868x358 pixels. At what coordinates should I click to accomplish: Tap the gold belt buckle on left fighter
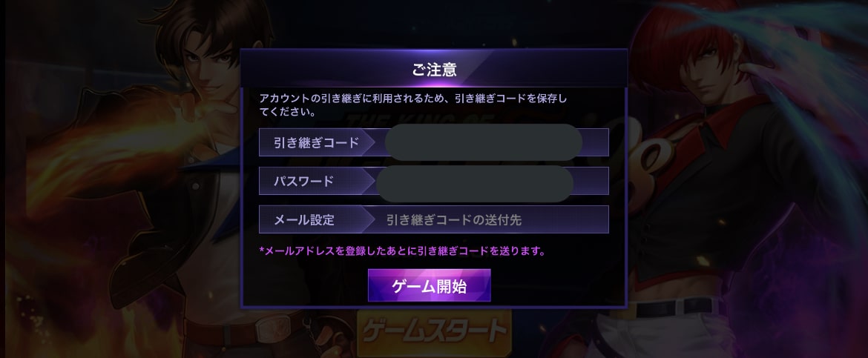[x=274, y=328]
